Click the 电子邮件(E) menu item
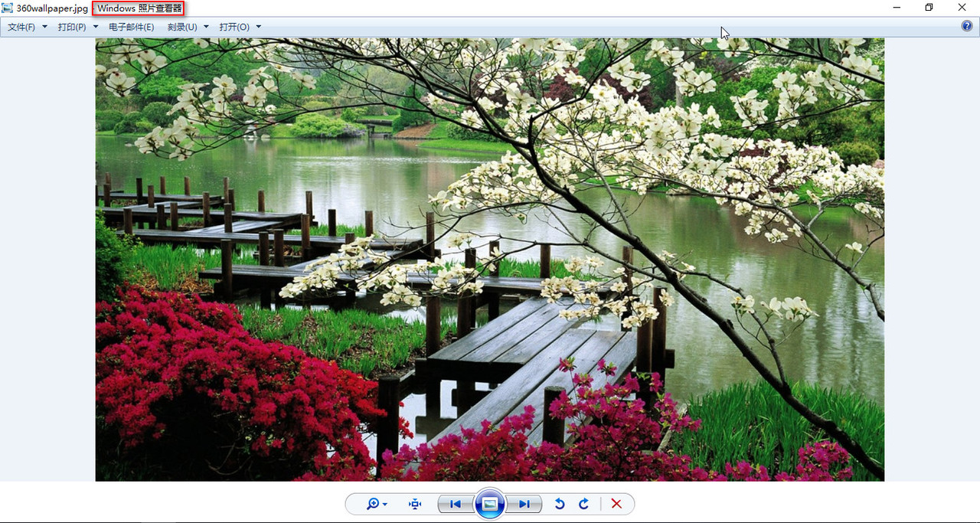 coord(131,27)
